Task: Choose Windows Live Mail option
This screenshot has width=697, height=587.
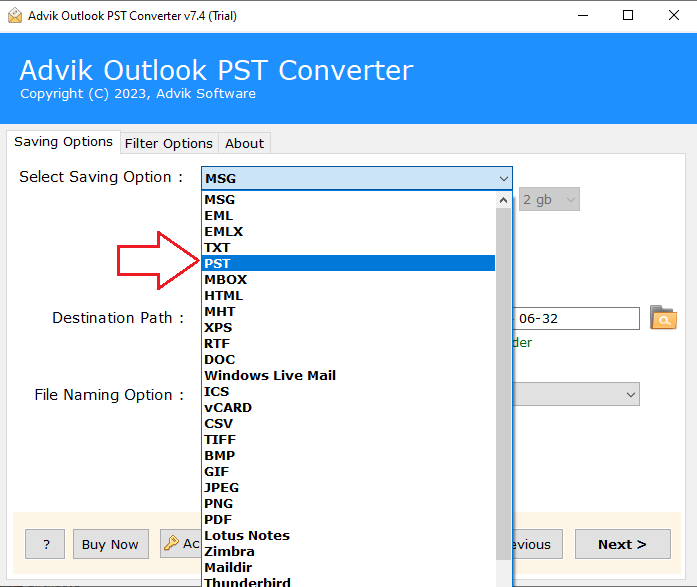Action: 348,375
